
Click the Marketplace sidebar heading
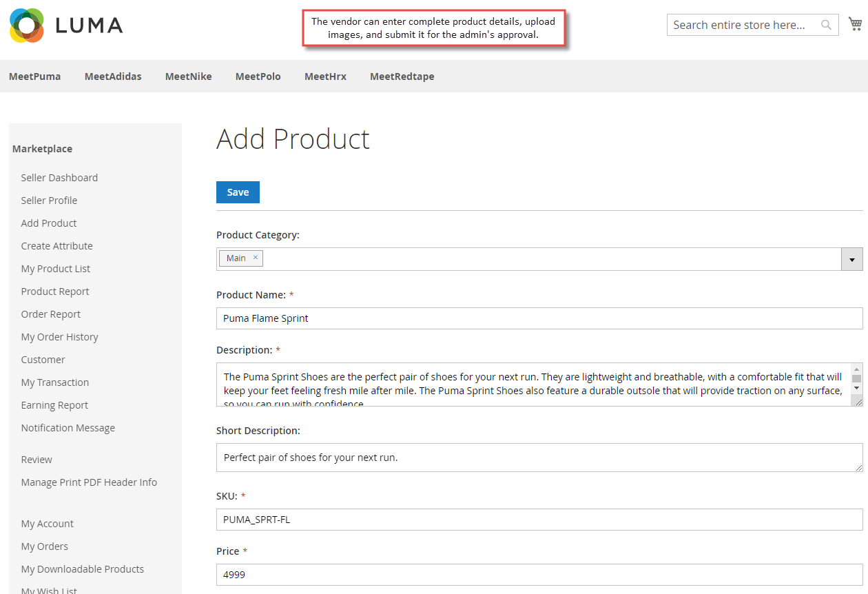coord(42,149)
